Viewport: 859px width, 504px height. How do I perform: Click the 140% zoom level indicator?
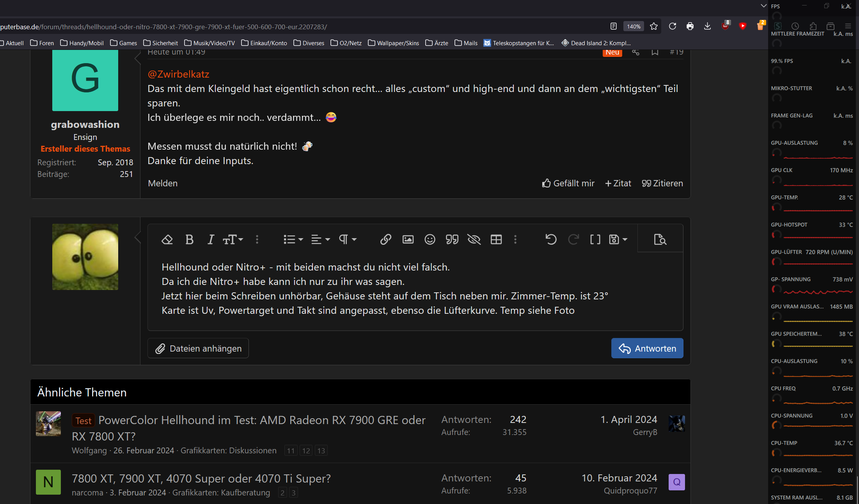point(633,27)
